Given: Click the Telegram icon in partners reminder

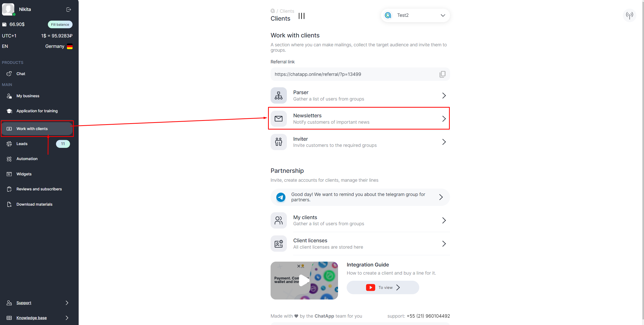Looking at the screenshot, I should tap(281, 197).
